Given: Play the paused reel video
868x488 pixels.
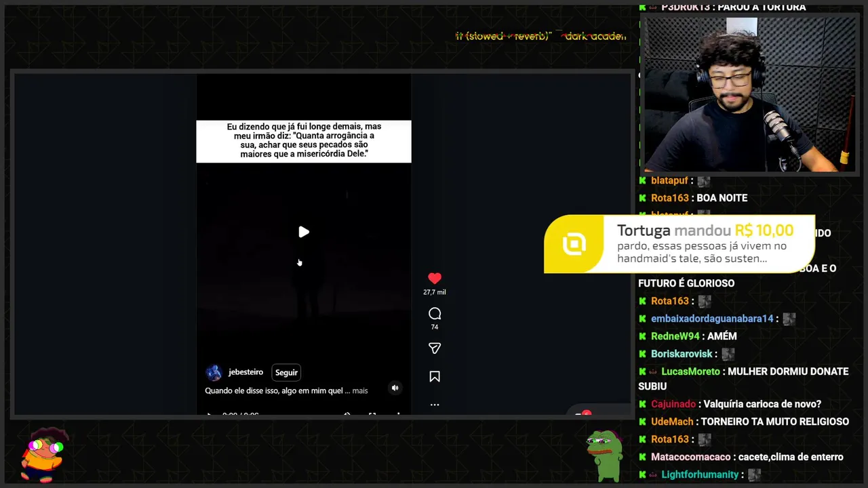Looking at the screenshot, I should click(x=304, y=232).
